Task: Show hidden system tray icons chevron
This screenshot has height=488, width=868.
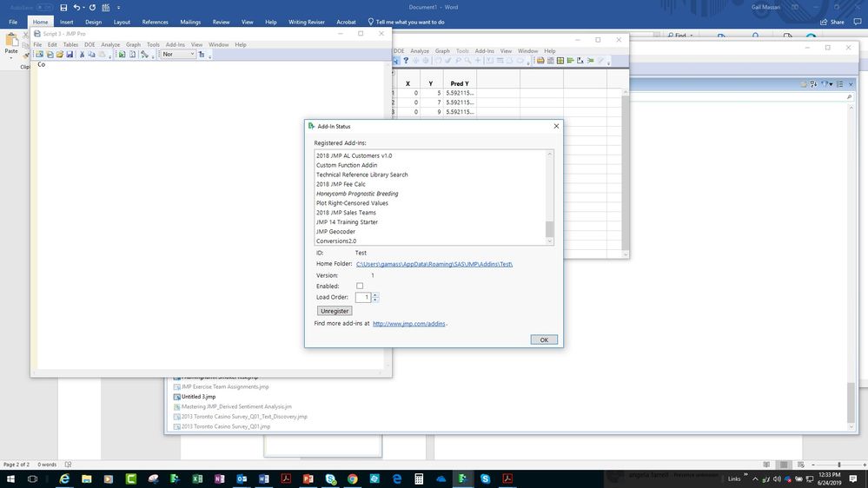Action: [x=755, y=478]
